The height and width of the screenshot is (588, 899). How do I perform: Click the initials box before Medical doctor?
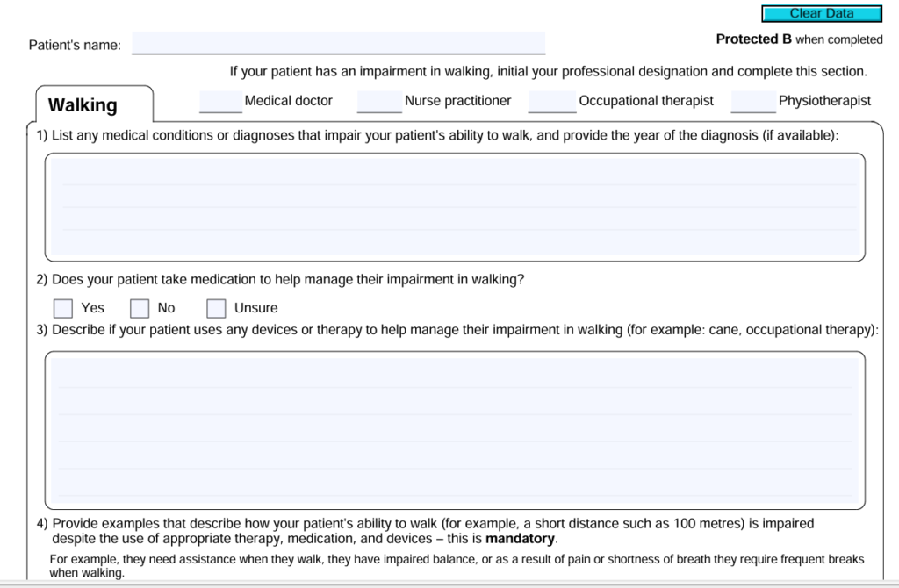tap(220, 103)
